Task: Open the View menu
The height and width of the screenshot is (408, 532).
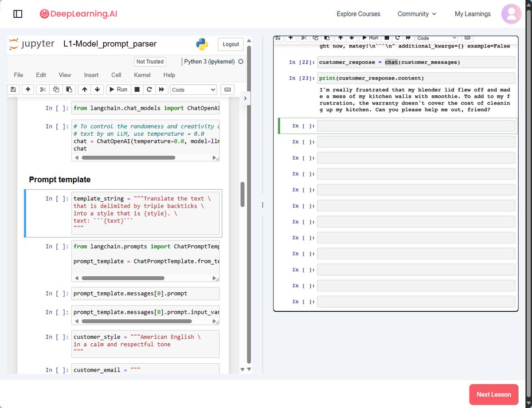Action: click(65, 75)
